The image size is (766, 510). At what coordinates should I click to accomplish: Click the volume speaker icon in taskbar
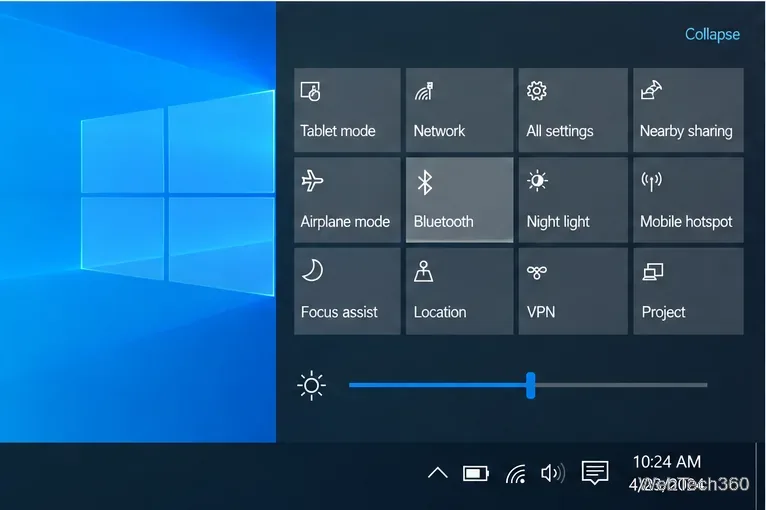[553, 473]
